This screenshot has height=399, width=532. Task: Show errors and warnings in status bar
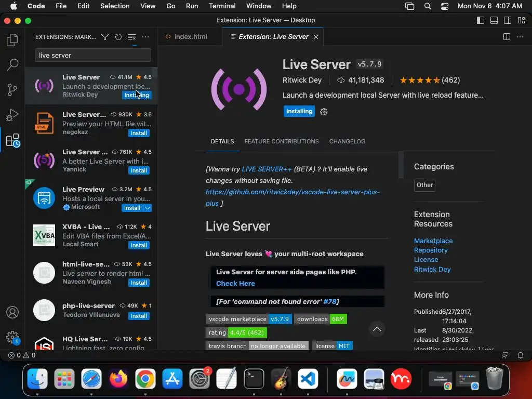coord(22,355)
